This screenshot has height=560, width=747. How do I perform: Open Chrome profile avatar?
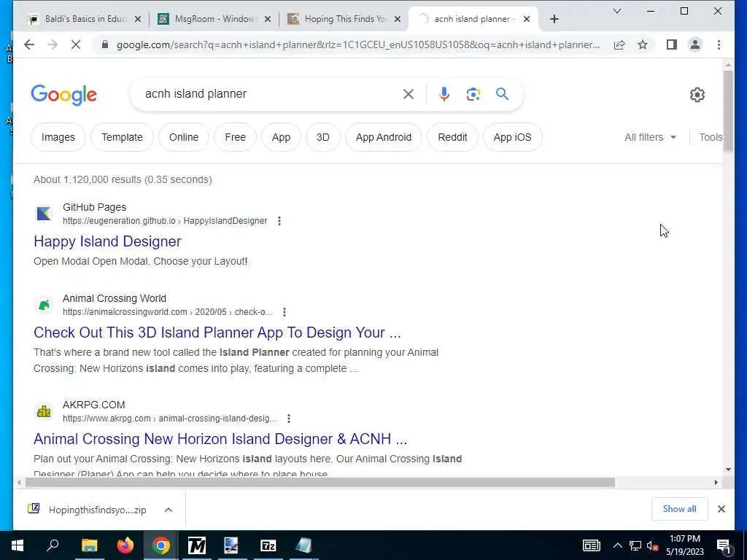pos(695,44)
